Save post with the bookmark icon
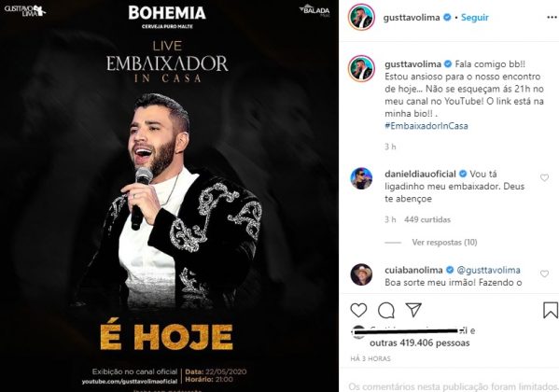The width and height of the screenshot is (559, 392). point(551,310)
